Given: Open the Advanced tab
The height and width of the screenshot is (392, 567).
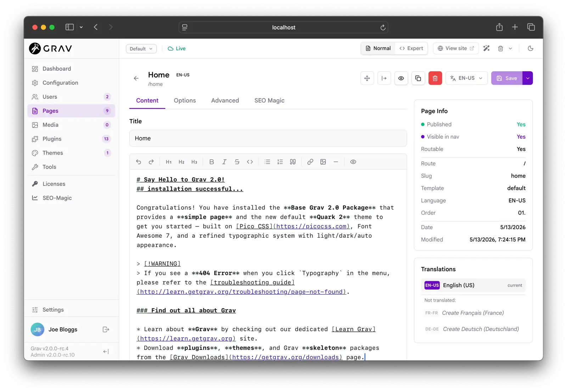Looking at the screenshot, I should click(x=225, y=101).
